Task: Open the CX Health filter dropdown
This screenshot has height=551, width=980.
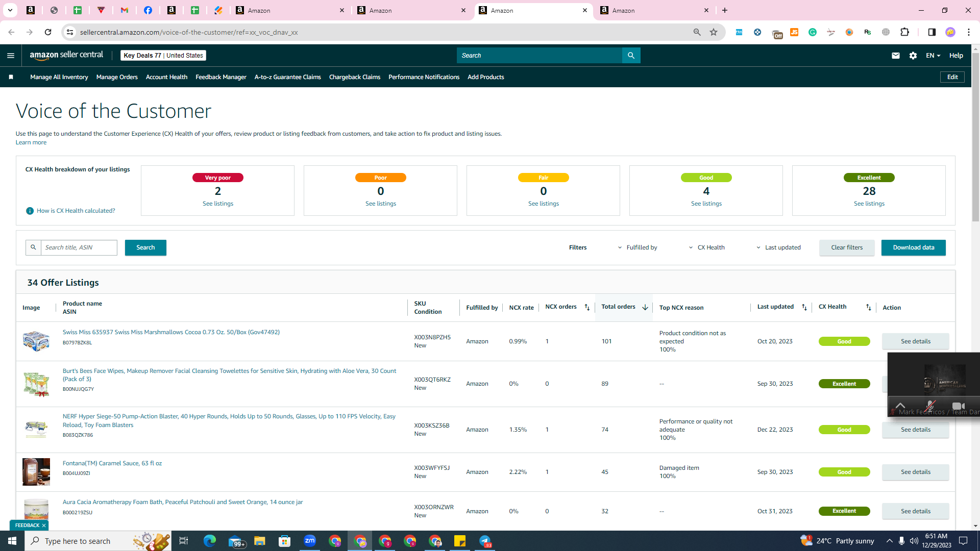Action: pyautogui.click(x=707, y=247)
